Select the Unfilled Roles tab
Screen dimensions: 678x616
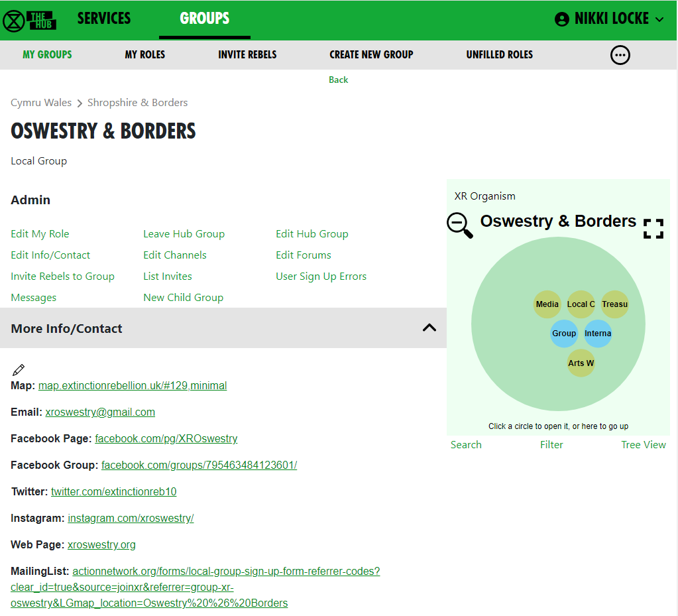tap(500, 54)
